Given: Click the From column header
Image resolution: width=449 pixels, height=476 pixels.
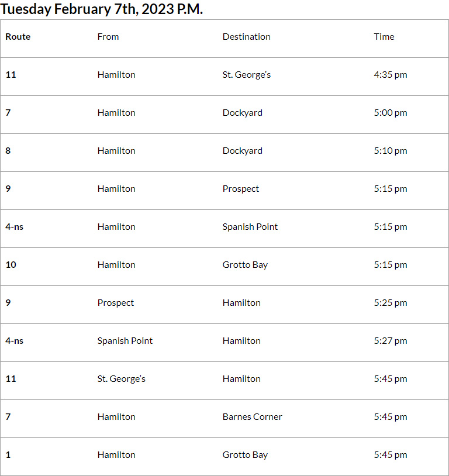Looking at the screenshot, I should coord(108,36).
